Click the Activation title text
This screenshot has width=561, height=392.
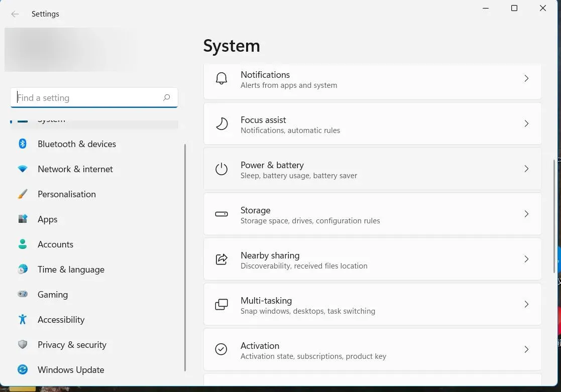pos(260,346)
